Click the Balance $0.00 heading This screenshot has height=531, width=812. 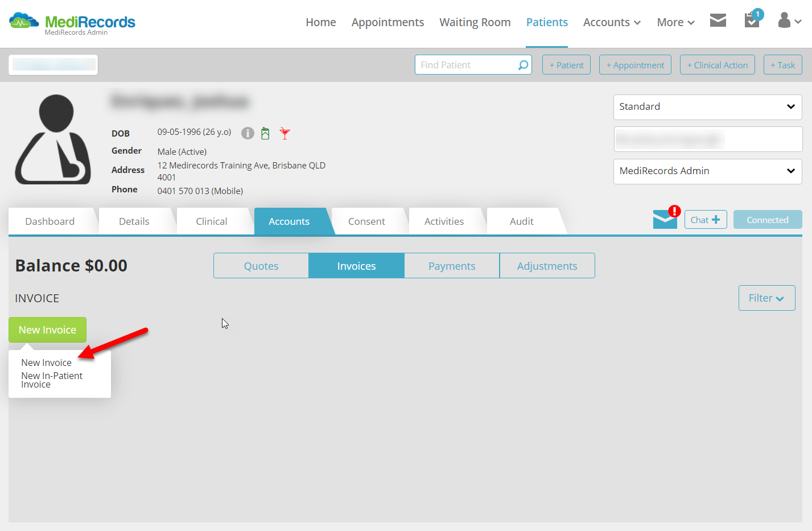click(x=71, y=266)
